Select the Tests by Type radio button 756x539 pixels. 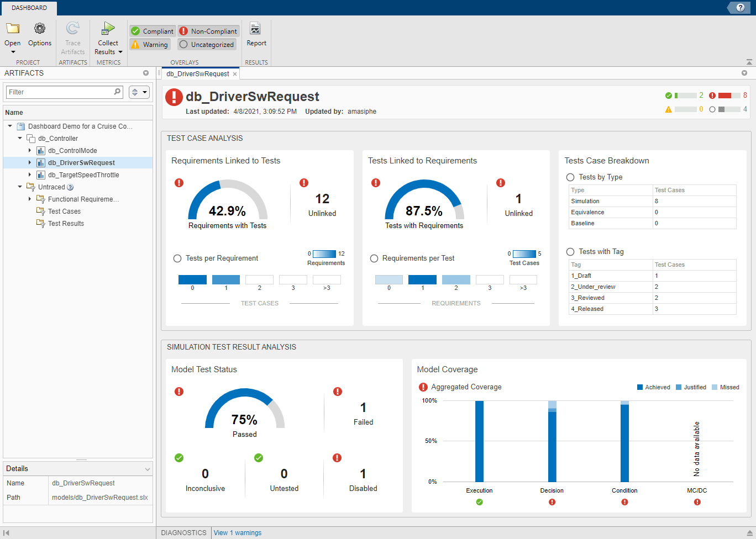tap(570, 177)
